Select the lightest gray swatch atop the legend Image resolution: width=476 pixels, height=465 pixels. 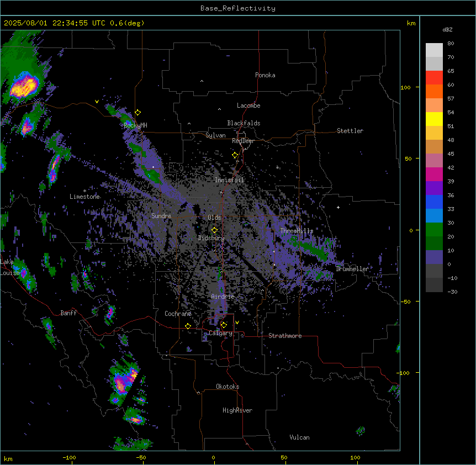434,50
